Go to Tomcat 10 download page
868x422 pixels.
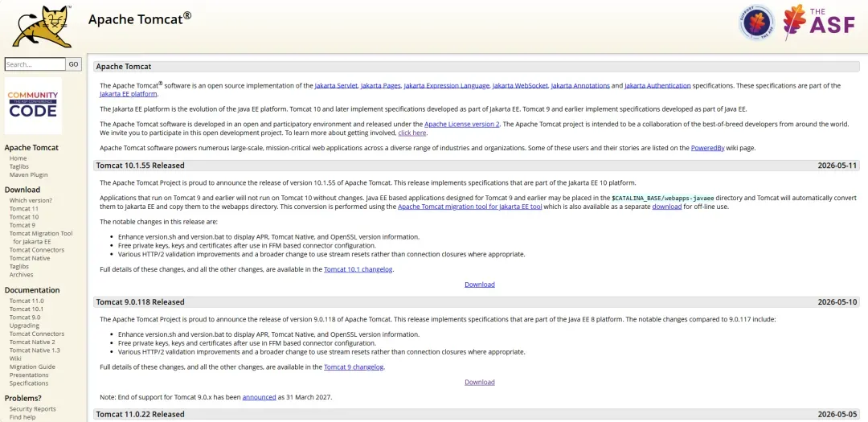tap(24, 217)
